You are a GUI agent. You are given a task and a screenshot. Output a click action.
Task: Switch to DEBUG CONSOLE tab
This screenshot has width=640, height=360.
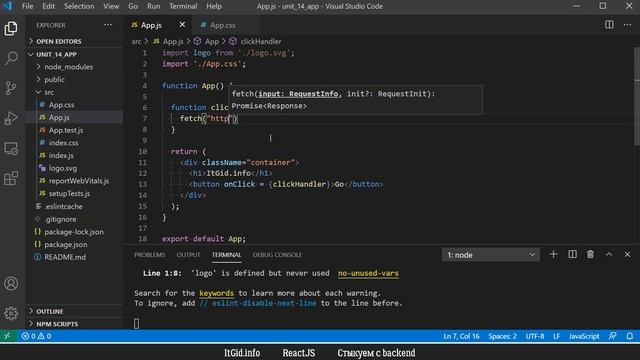coord(277,255)
